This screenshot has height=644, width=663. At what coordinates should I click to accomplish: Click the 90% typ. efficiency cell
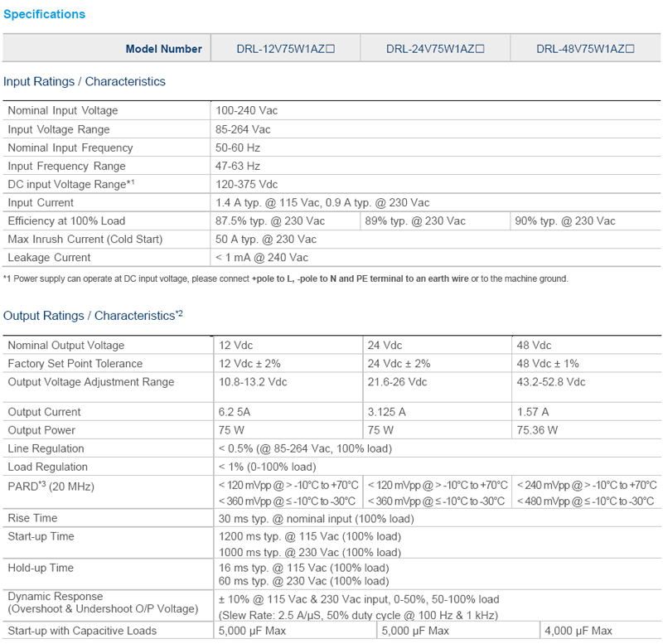point(565,221)
